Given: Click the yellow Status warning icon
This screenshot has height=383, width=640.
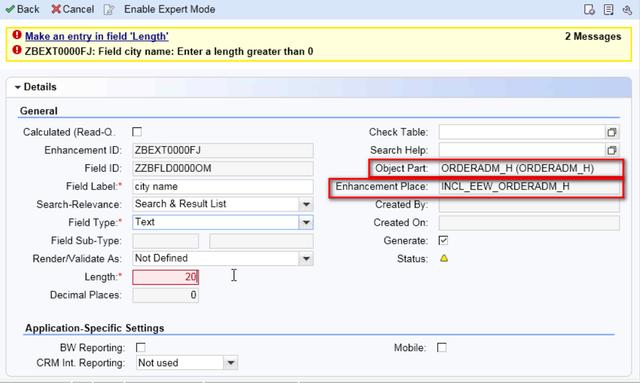Looking at the screenshot, I should [x=444, y=258].
